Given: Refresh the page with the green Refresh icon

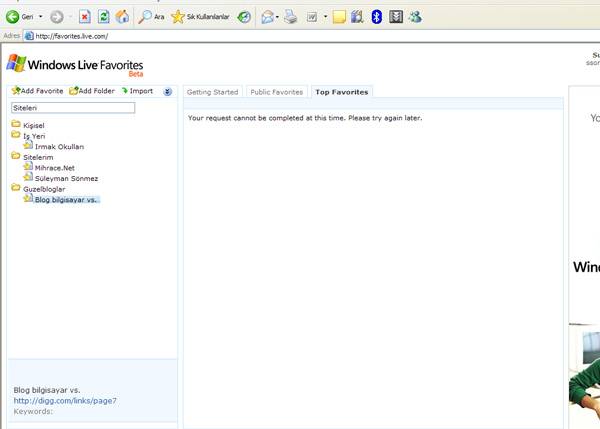Looking at the screenshot, I should (103, 17).
